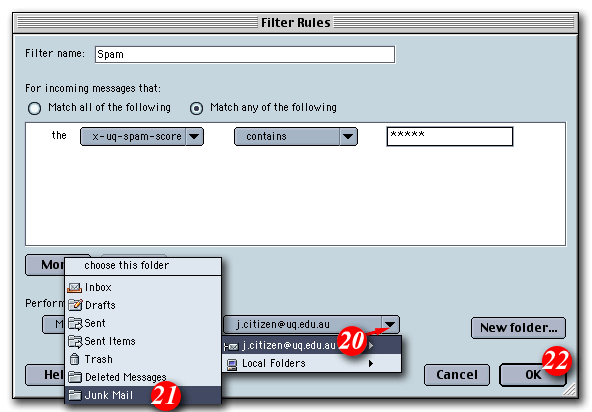Click the Sent Items folder icon
This screenshot has width=592, height=412.
(75, 341)
